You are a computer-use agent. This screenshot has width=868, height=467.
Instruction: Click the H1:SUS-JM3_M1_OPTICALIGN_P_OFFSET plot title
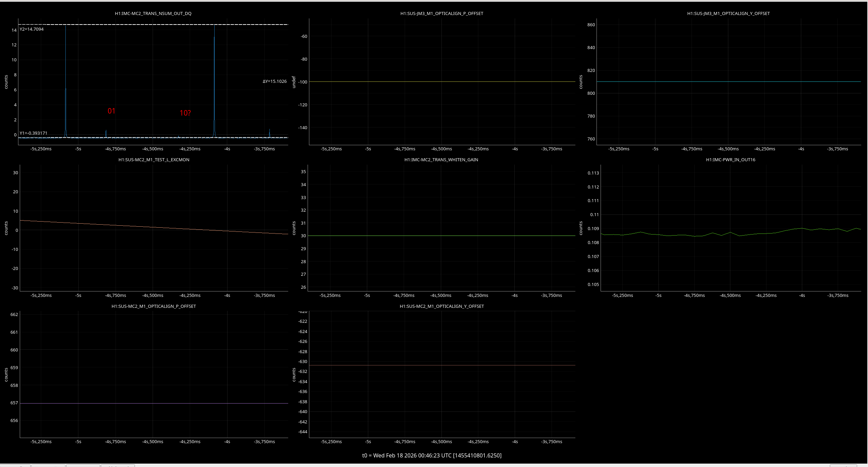point(441,14)
